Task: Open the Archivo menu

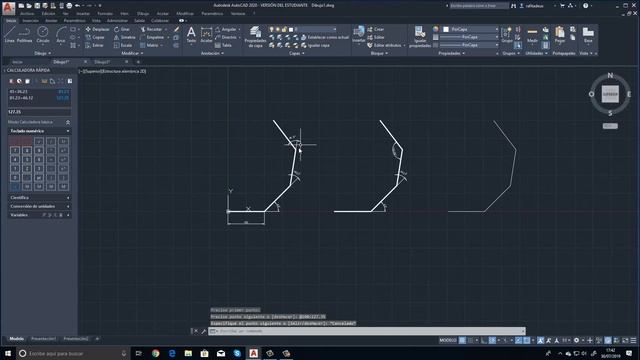Action: [27, 13]
